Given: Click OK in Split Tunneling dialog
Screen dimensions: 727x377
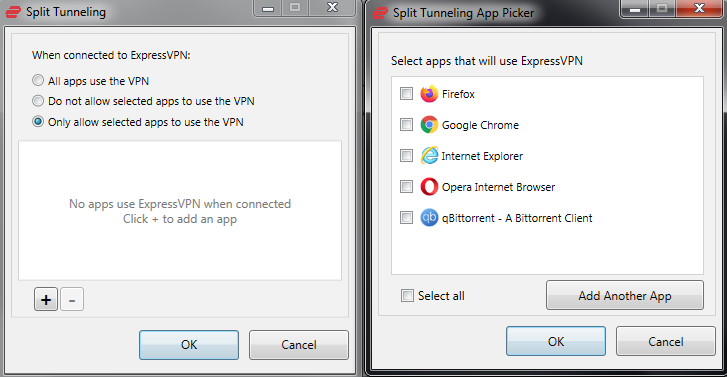Looking at the screenshot, I should pyautogui.click(x=189, y=345).
